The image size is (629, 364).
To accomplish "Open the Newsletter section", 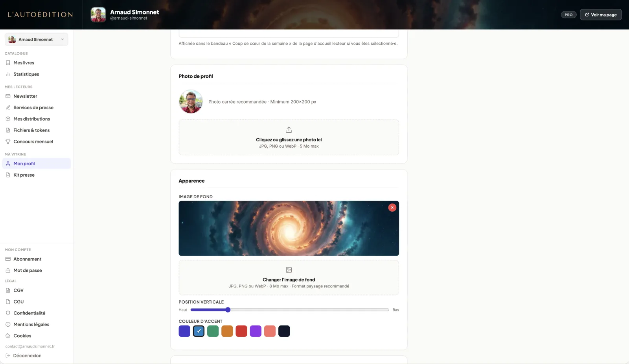I will (36, 96).
